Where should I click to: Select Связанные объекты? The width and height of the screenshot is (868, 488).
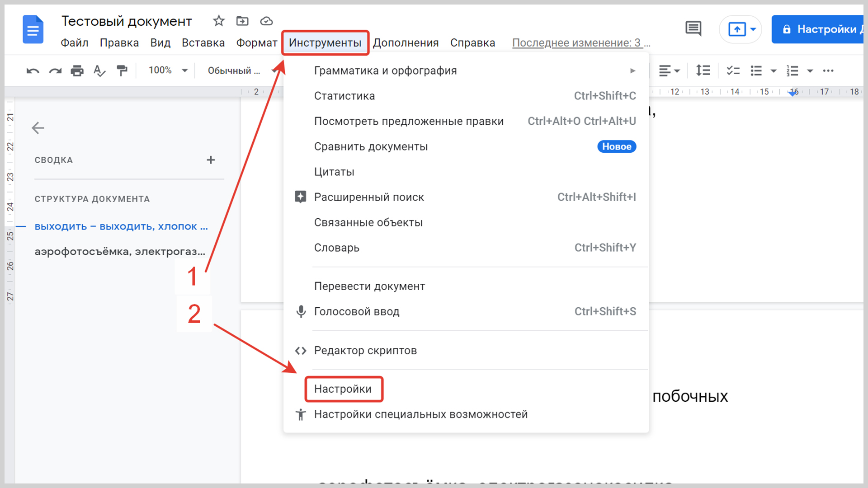pos(466,222)
